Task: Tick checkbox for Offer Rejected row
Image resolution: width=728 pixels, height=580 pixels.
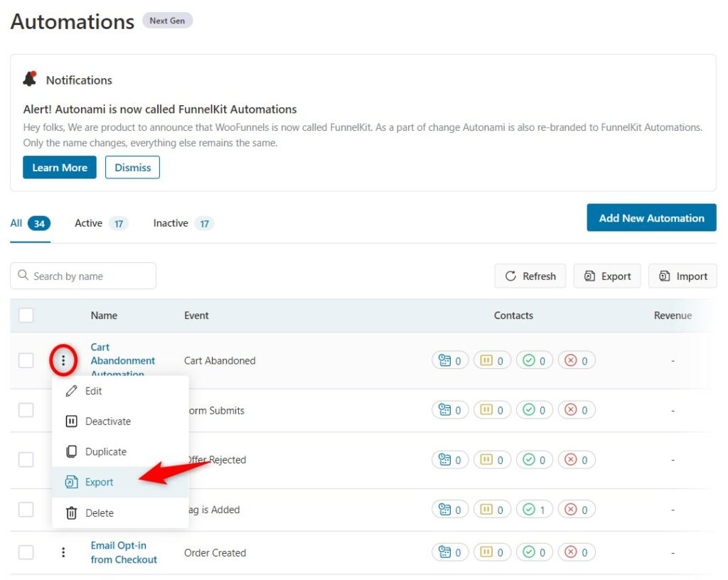Action: point(26,459)
